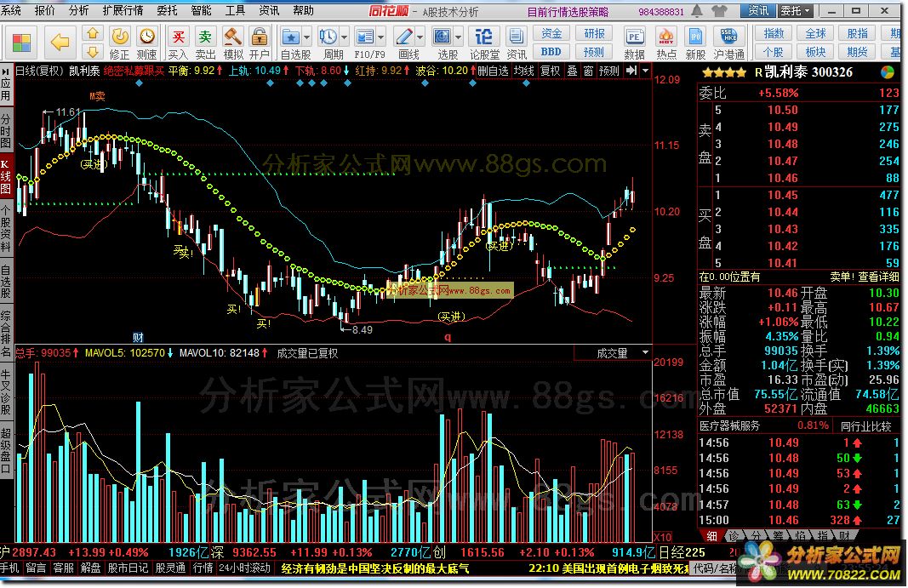Click the BBD button
The width and height of the screenshot is (908, 588).
point(551,52)
